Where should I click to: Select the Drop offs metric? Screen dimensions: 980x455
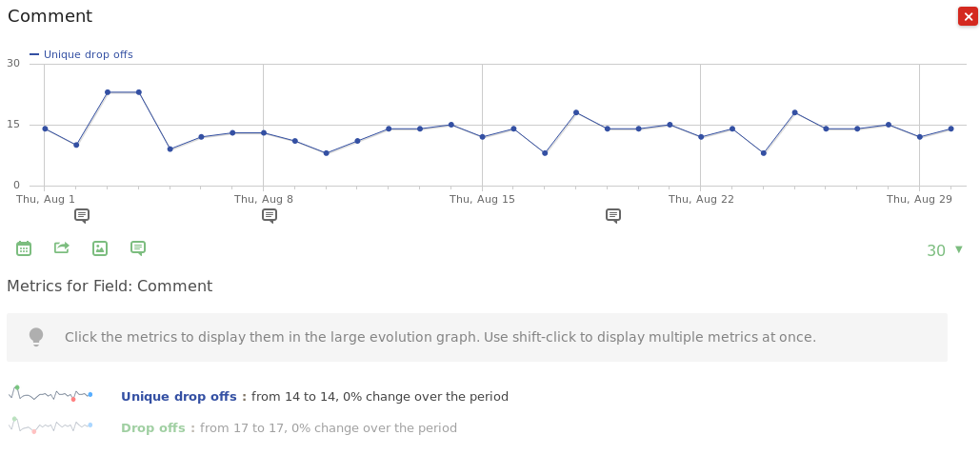[x=152, y=428]
